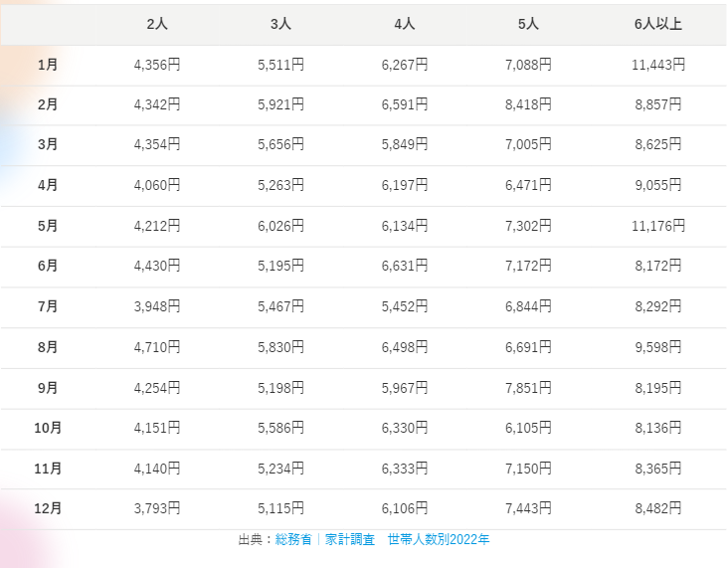Select the 1月 row label

48,65
